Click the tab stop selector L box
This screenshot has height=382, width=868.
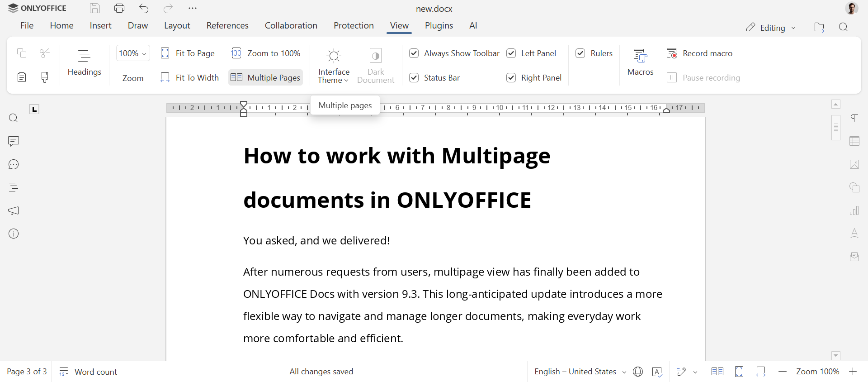pyautogui.click(x=34, y=109)
